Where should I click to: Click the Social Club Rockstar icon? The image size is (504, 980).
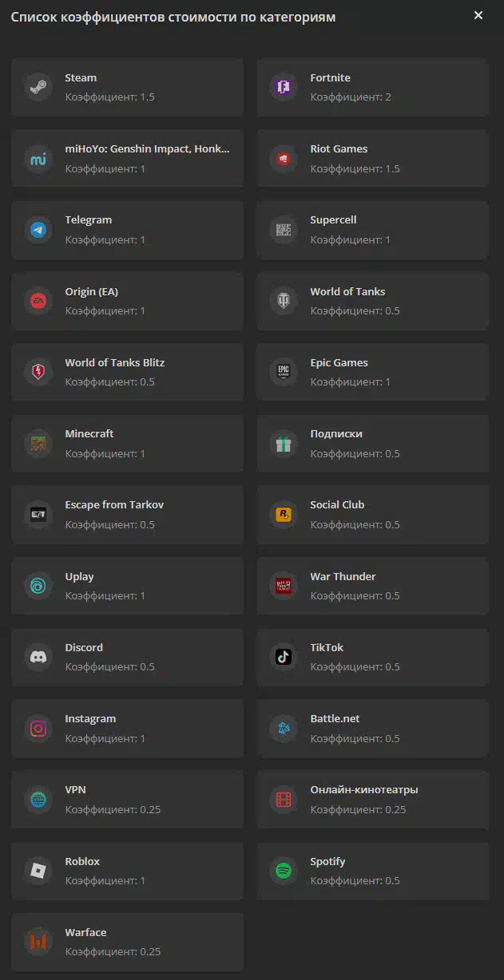[x=283, y=515]
